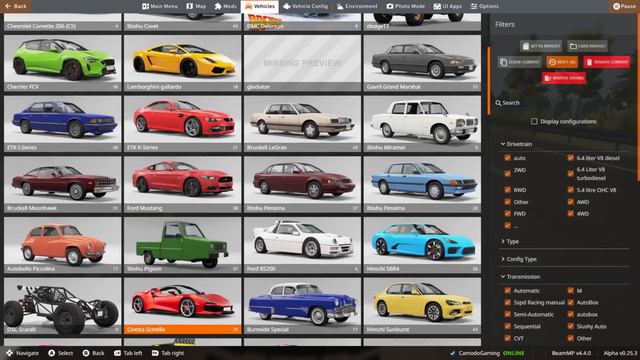The width and height of the screenshot is (640, 360).
Task: Uncheck the 5.4 litre OHC V8 filter
Action: [571, 190]
